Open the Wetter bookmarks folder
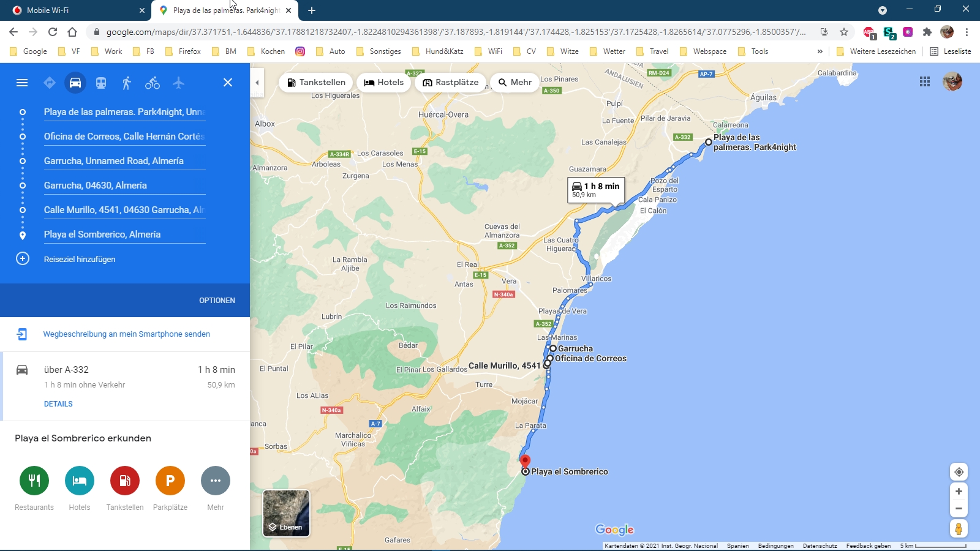980x551 pixels. pos(608,51)
